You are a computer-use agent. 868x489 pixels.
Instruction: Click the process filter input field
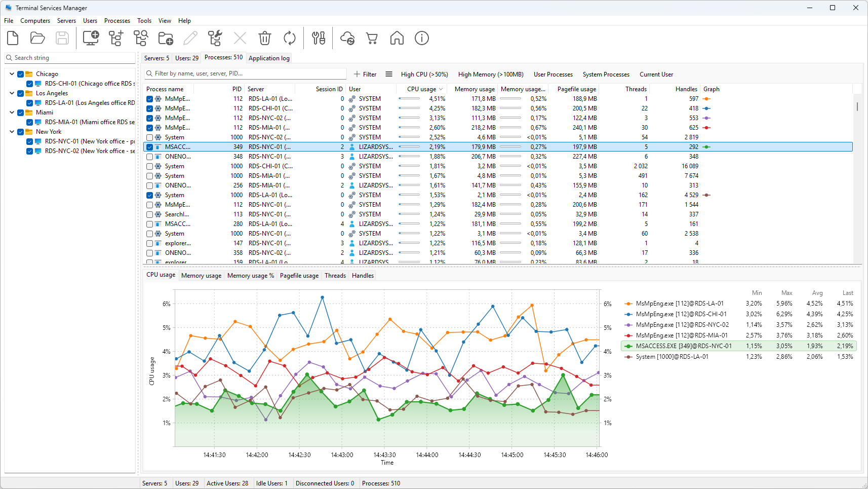point(246,73)
